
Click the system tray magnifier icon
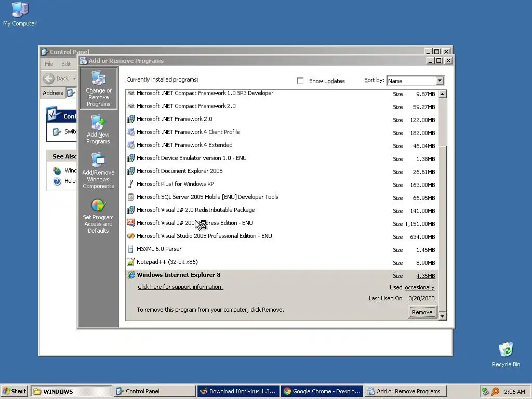(495, 392)
